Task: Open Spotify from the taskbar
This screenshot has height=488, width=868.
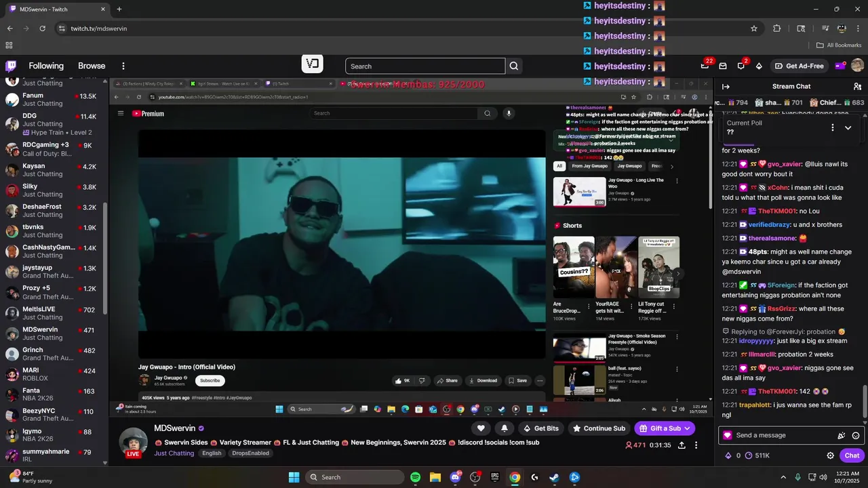Action: [416, 477]
